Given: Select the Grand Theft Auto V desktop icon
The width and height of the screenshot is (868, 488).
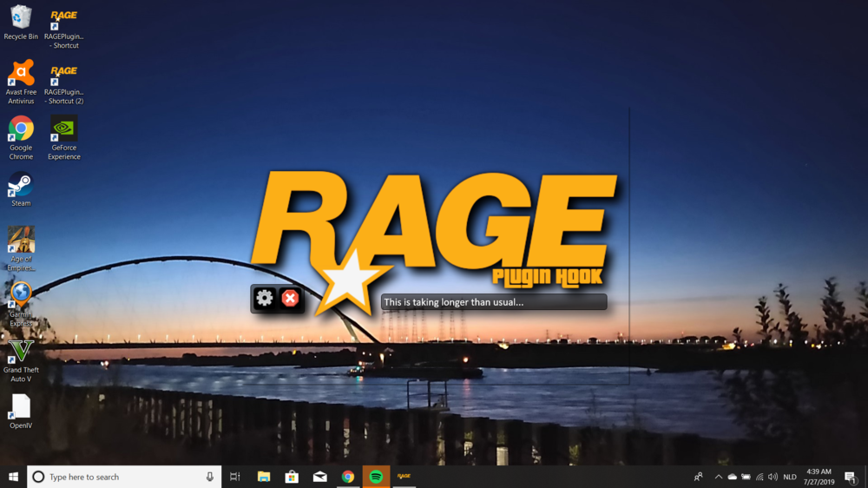Looking at the screenshot, I should [21, 360].
